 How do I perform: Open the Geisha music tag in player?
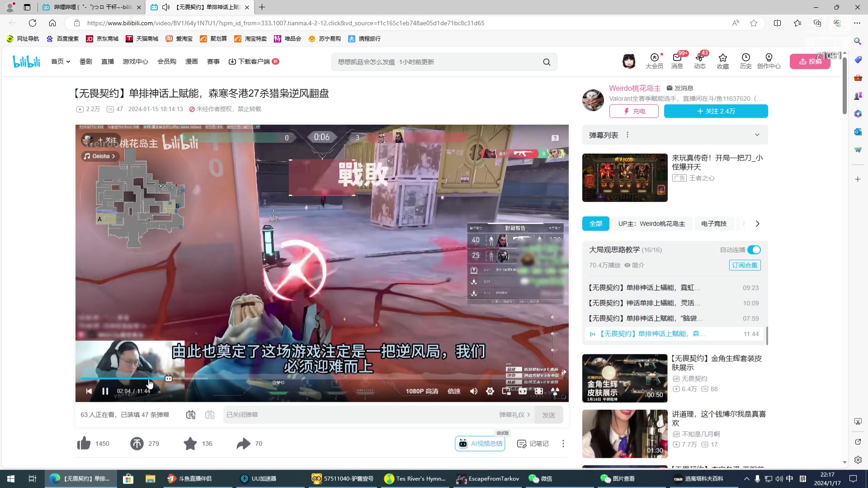(99, 156)
